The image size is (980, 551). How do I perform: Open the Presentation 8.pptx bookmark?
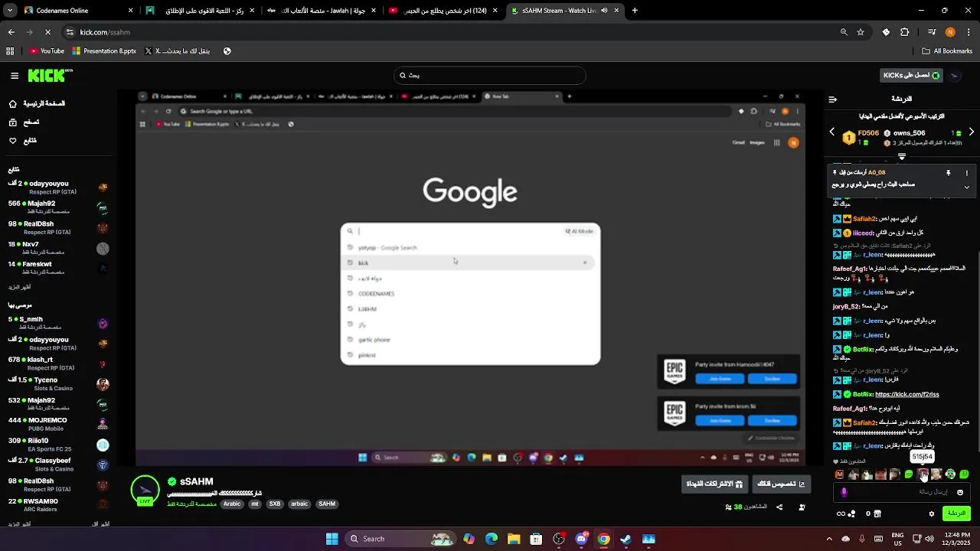pos(104,51)
